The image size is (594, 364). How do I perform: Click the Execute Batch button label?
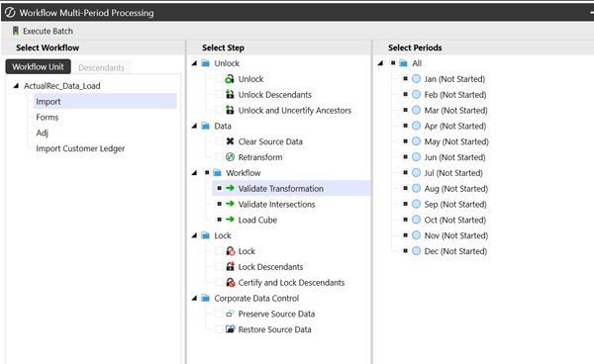[x=48, y=31]
